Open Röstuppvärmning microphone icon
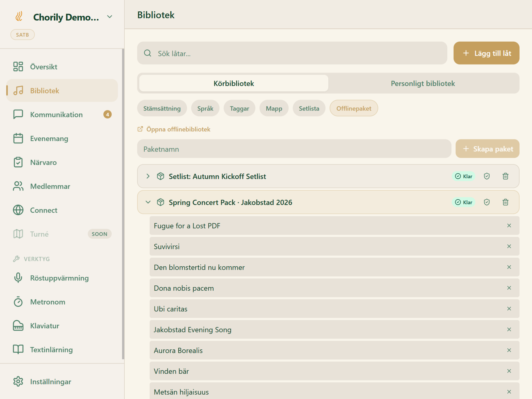The image size is (532, 399). (18, 278)
